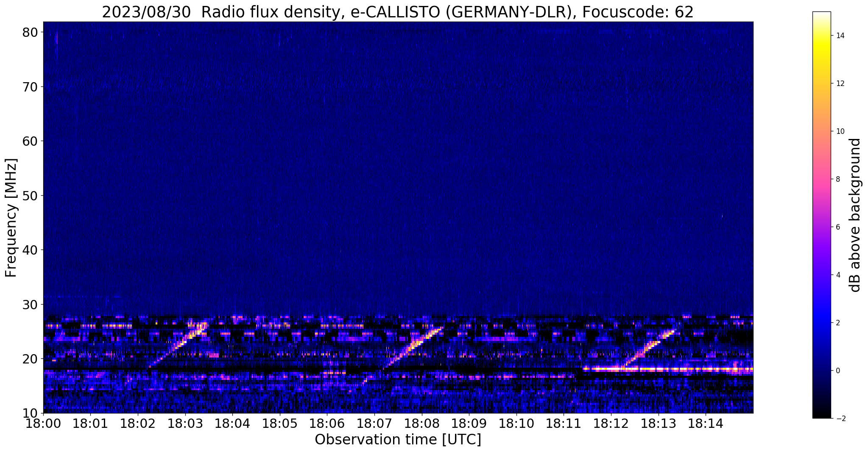The image size is (868, 452).
Task: Click the 18:13 time tick label
Action: click(x=659, y=423)
